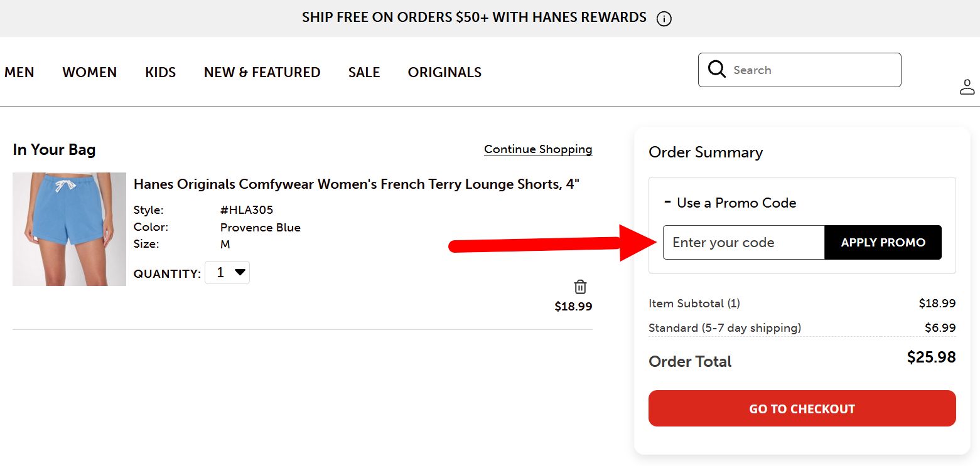The height and width of the screenshot is (466, 980).
Task: Delete the lounge shorts using the trash icon
Action: point(580,286)
